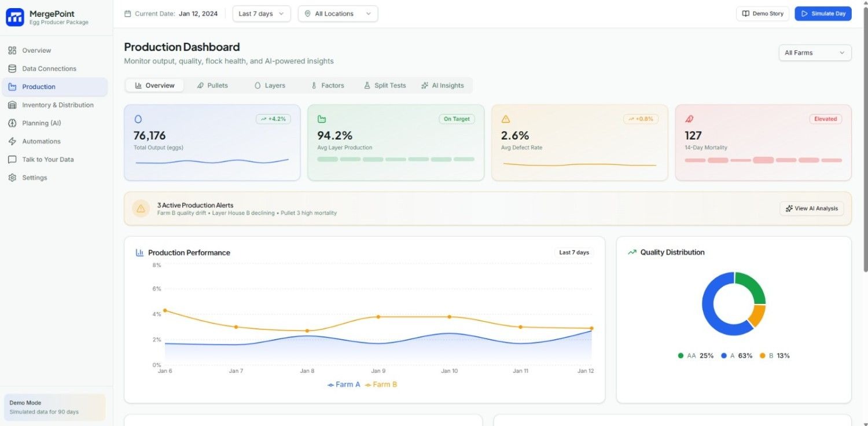This screenshot has height=426, width=868.
Task: Select Data Connections in the sidebar
Action: pyautogui.click(x=49, y=68)
